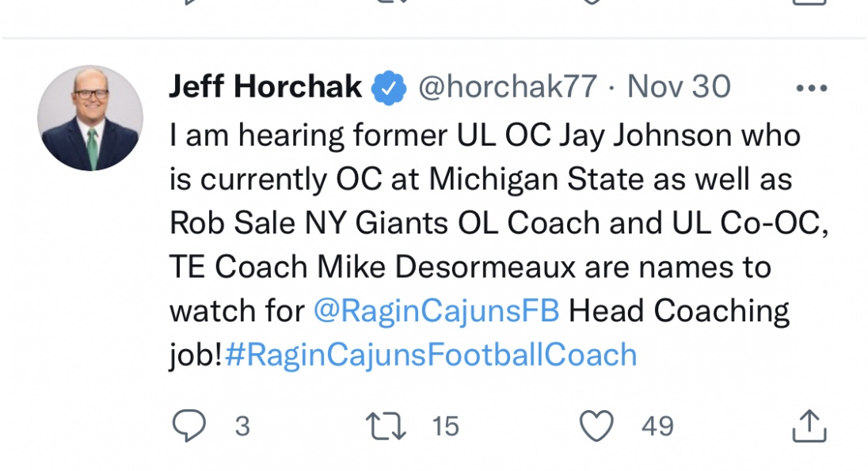This screenshot has height=471, width=868.
Task: Open the reply icon under Jeff Horchak's tweet
Action: 188,427
